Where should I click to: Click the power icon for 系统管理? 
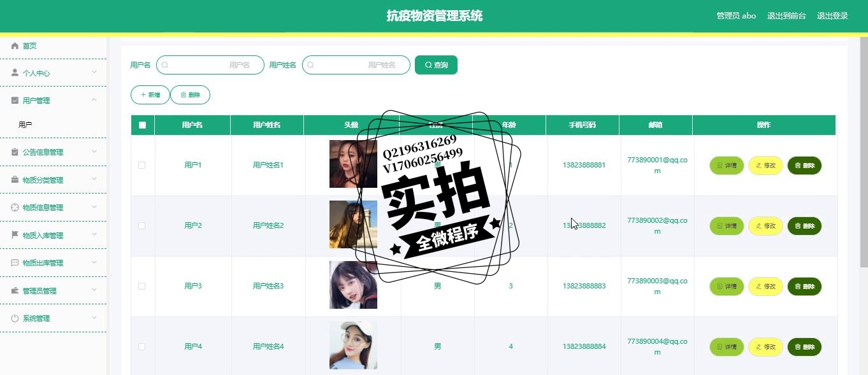click(15, 318)
